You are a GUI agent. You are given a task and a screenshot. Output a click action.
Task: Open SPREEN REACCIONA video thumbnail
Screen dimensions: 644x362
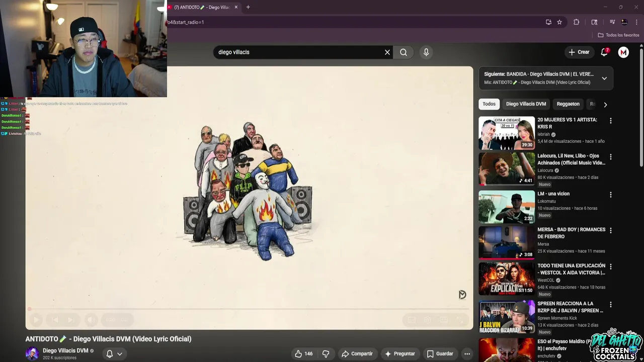507,317
